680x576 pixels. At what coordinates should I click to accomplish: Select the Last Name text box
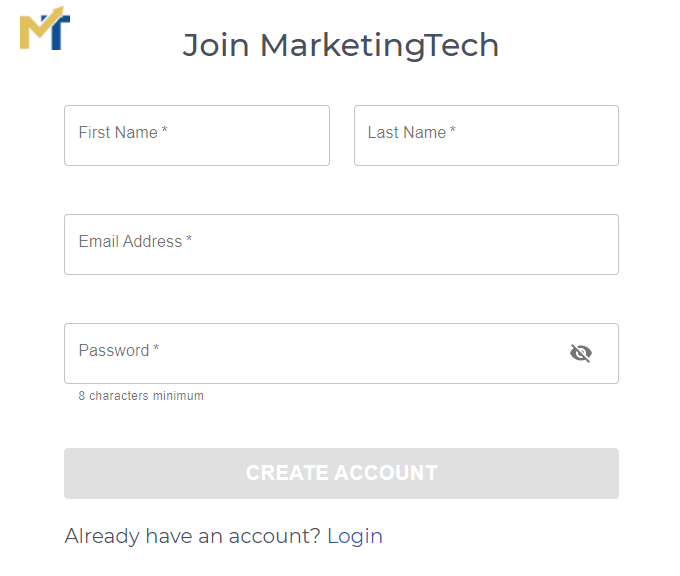point(486,135)
